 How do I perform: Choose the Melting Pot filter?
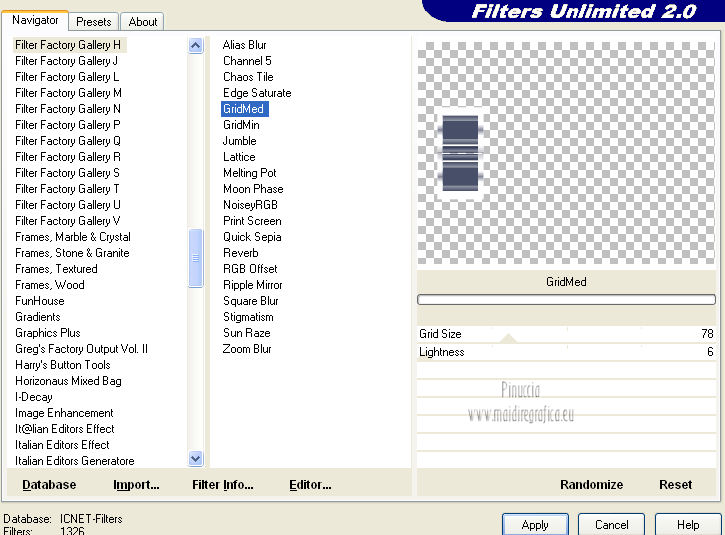click(250, 173)
